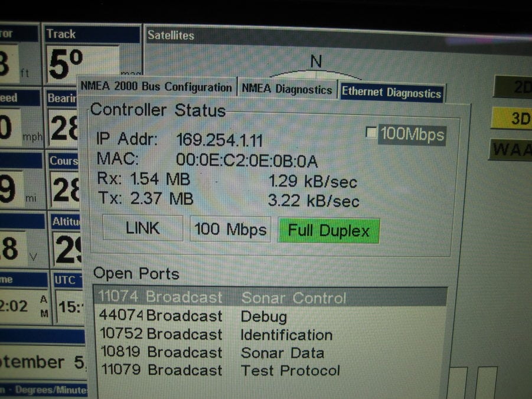Click the MAC address 00:0E:C2:0E:0B:0A
532x399 pixels.
tap(247, 161)
